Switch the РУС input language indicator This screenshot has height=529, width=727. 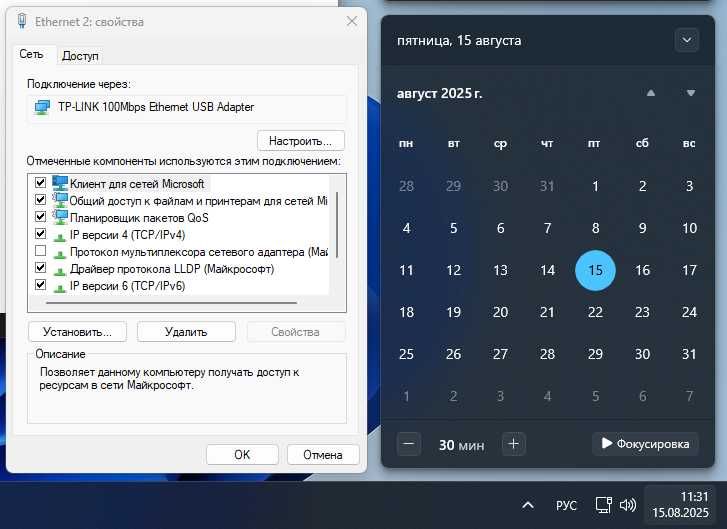[x=566, y=505]
